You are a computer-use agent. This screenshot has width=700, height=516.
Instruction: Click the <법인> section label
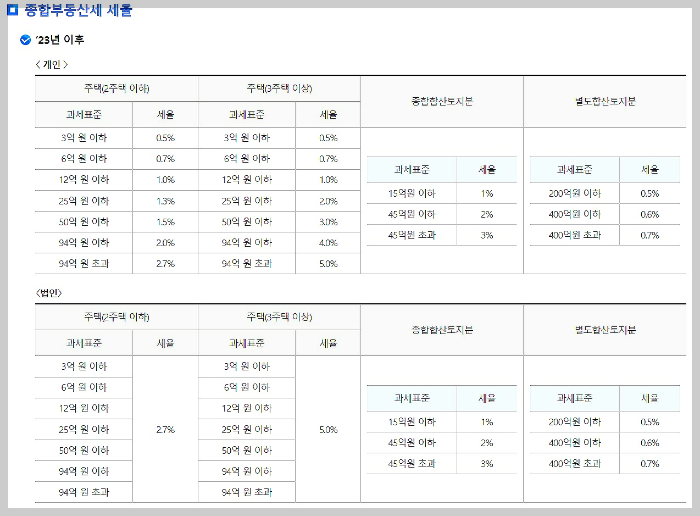(49, 293)
